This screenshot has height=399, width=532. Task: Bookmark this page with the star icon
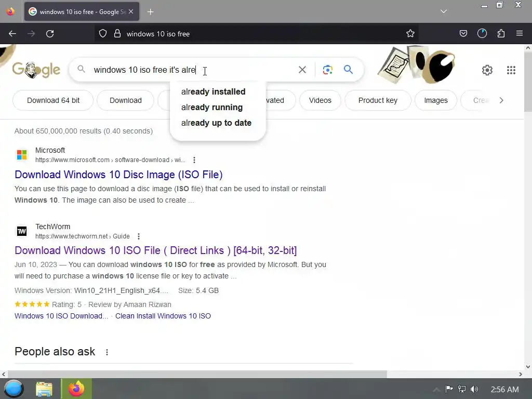point(410,34)
